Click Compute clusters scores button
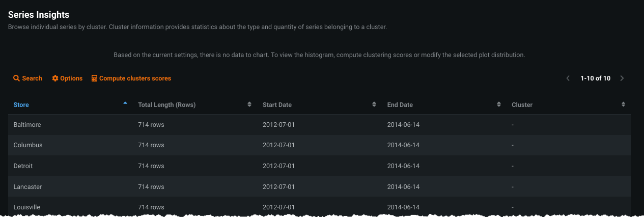This screenshot has width=644, height=217. 135,78
